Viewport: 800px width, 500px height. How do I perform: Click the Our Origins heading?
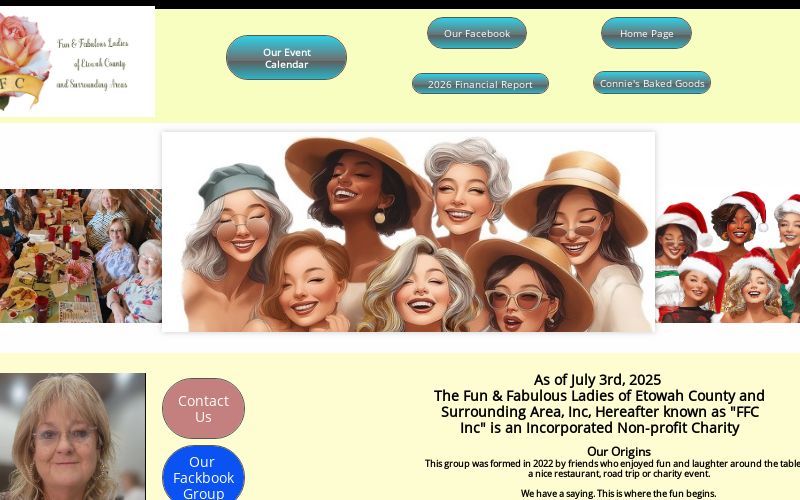618,452
